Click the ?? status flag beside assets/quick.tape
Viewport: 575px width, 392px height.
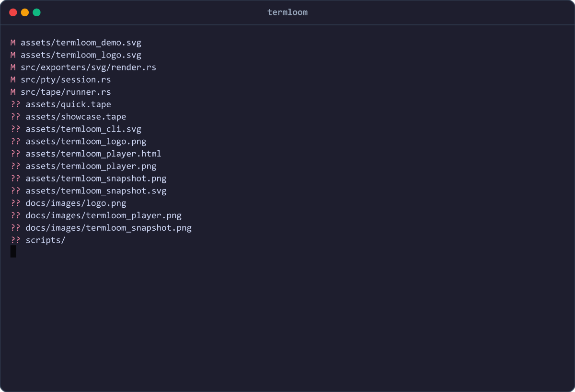coord(15,104)
